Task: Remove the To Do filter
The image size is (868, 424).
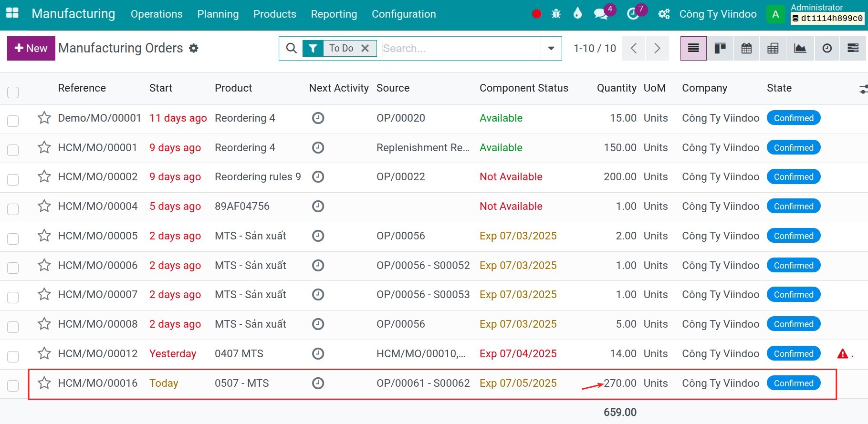Action: tap(365, 48)
